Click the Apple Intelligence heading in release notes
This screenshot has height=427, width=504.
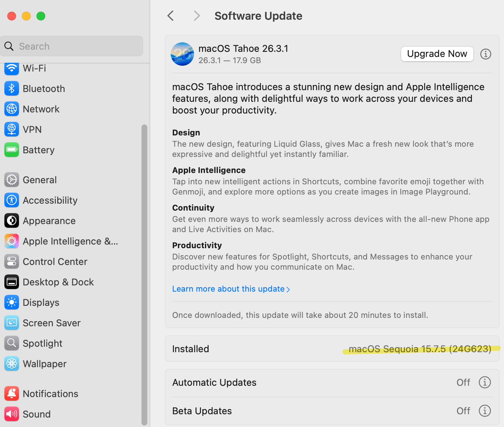point(209,170)
